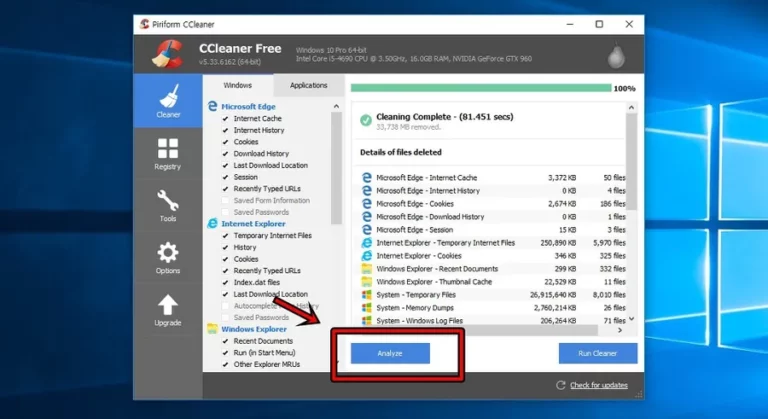This screenshot has height=419, width=768.
Task: Click the refresh icon near Check for updates
Action: [x=560, y=385]
